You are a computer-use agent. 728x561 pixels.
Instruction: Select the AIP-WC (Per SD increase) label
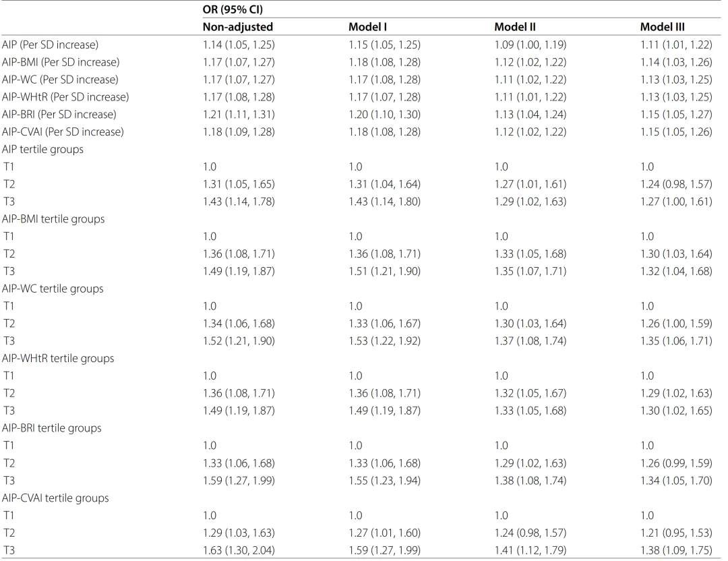(60, 80)
